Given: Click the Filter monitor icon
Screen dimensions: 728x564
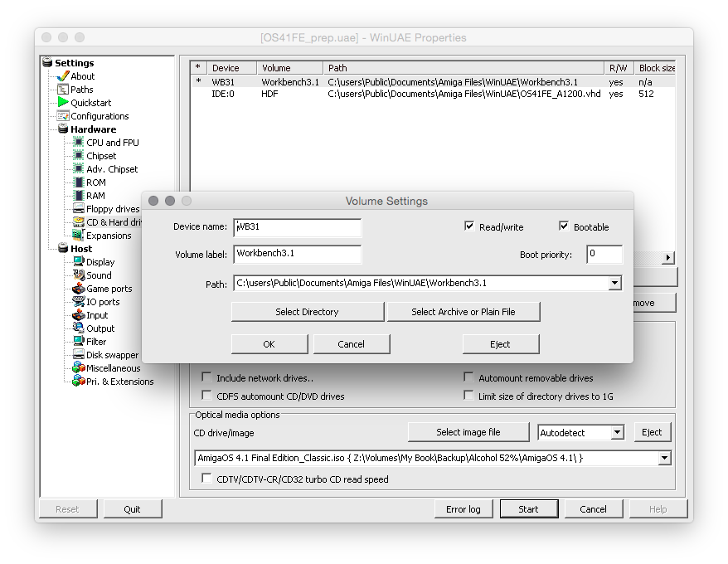Looking at the screenshot, I should click(79, 341).
